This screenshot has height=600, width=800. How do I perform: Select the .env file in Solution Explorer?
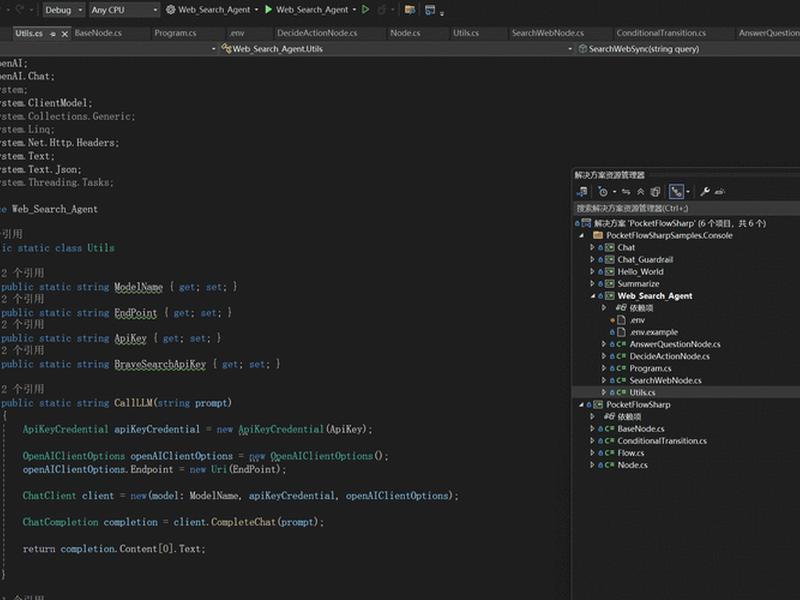coord(637,320)
